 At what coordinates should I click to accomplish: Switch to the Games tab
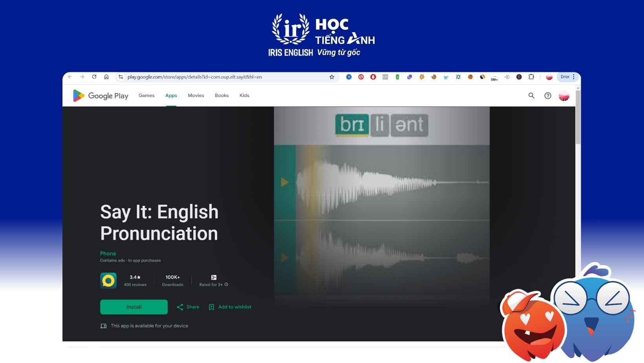(146, 95)
